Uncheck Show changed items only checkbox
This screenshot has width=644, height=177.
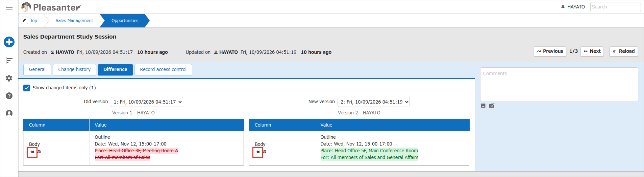[27, 88]
